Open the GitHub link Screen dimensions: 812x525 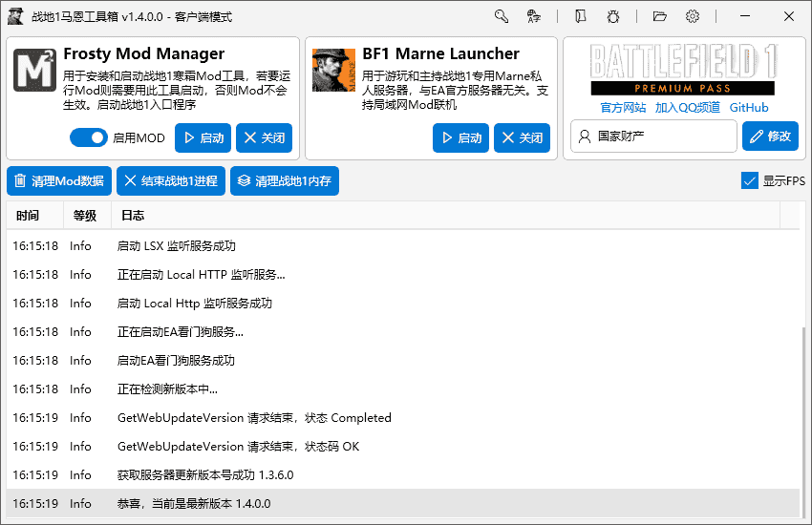click(749, 108)
